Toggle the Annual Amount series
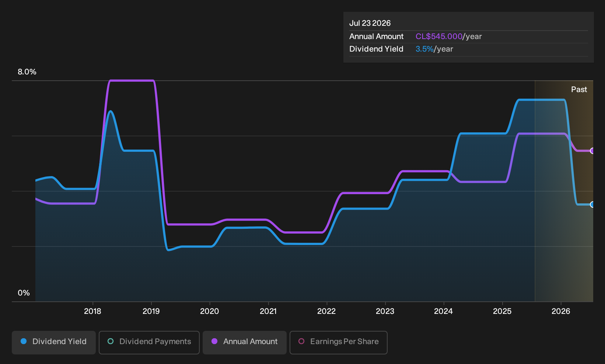Image resolution: width=605 pixels, height=364 pixels. click(x=245, y=342)
